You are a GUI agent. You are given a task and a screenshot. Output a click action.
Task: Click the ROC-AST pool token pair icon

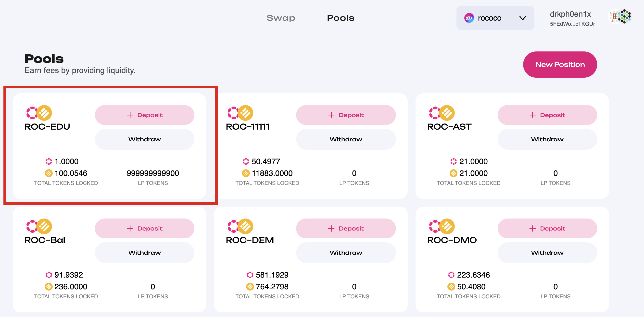442,113
